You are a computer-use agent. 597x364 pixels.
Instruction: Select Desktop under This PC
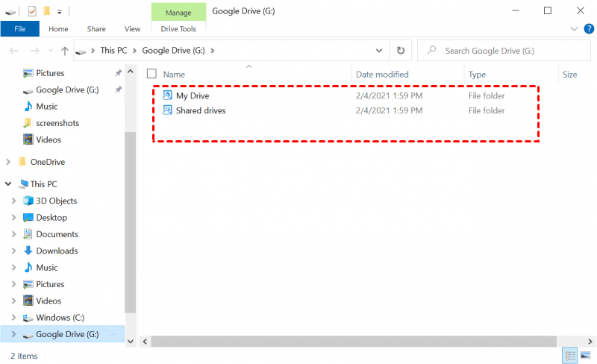tap(51, 218)
